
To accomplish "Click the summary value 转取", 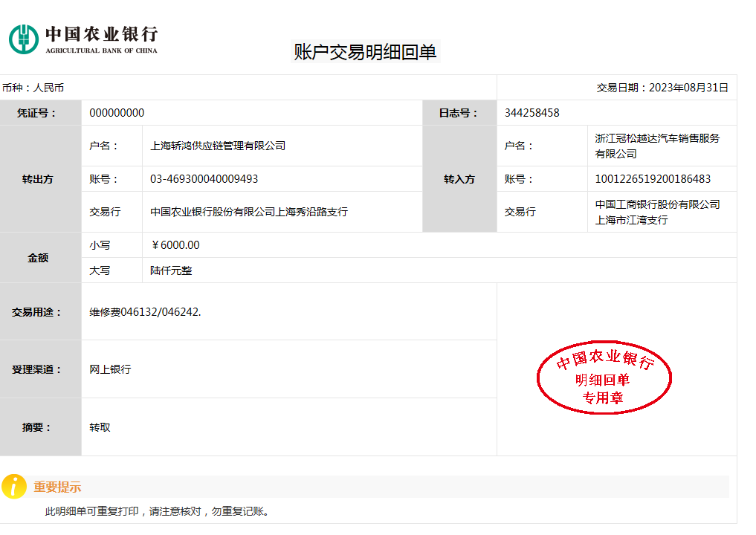I will point(100,427).
